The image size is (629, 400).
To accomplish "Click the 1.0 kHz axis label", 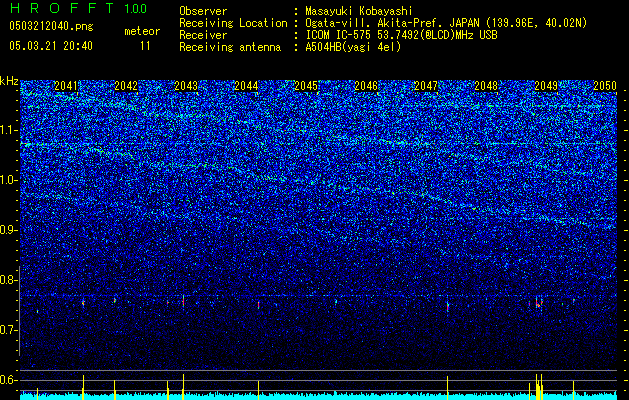I will point(9,180).
